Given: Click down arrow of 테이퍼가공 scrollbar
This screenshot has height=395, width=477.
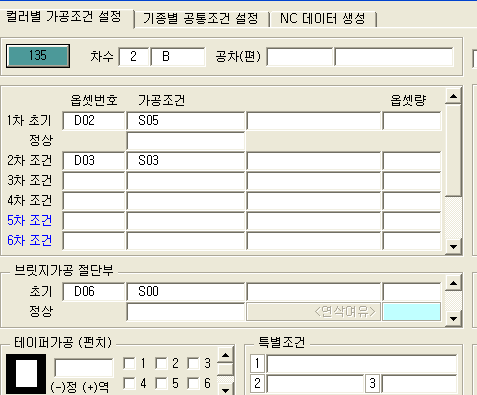Looking at the screenshot, I should point(225,390).
